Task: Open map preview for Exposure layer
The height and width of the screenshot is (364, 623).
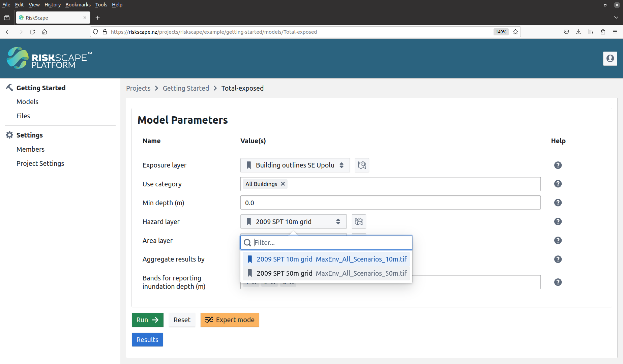Action: 362,165
